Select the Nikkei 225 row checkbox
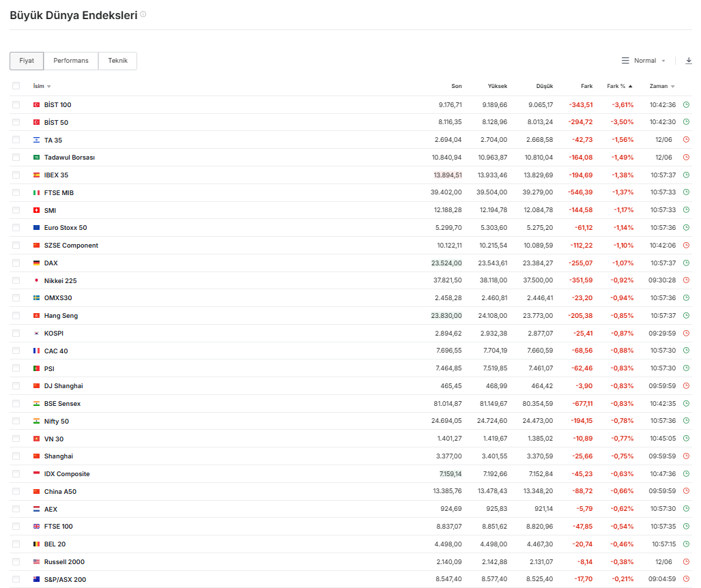The height and width of the screenshot is (588, 701). [x=16, y=280]
